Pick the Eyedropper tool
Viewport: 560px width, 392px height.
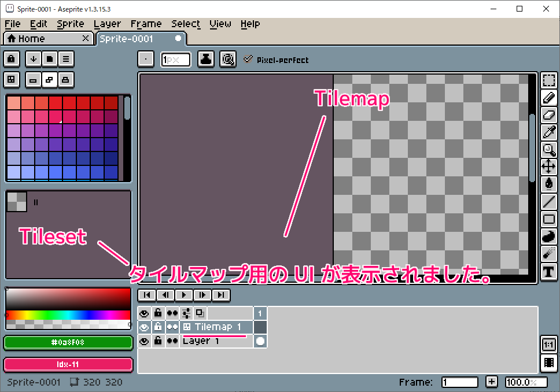[548, 132]
